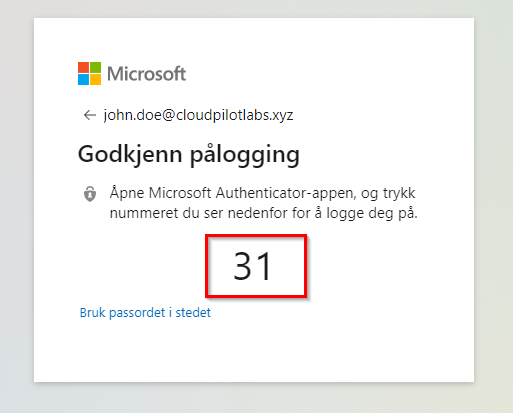Click the Godkjenn pålogging heading
Image resolution: width=513 pixels, height=413 pixels.
(189, 155)
